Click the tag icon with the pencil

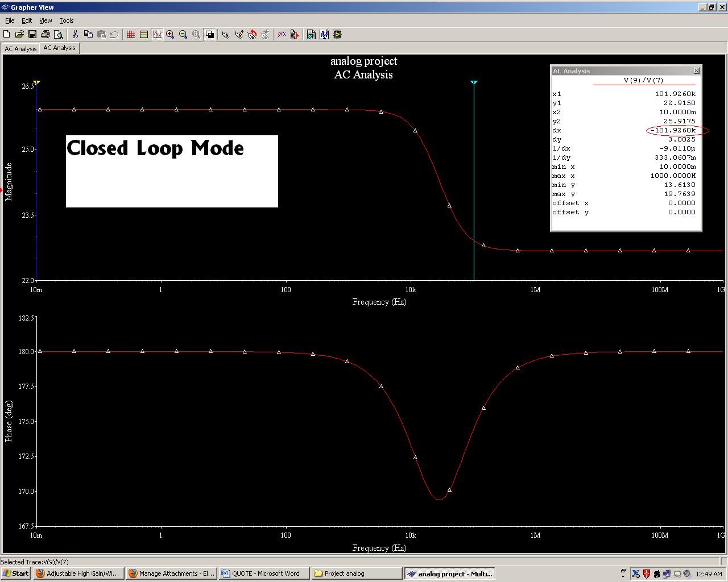point(239,35)
